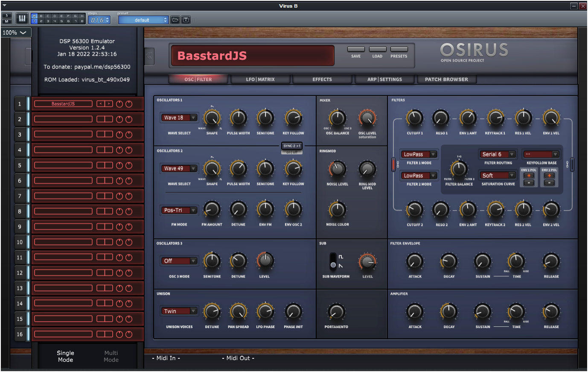Image resolution: width=588 pixels, height=372 pixels.
Task: Click the Ring Mod Level knob
Action: [x=367, y=169]
